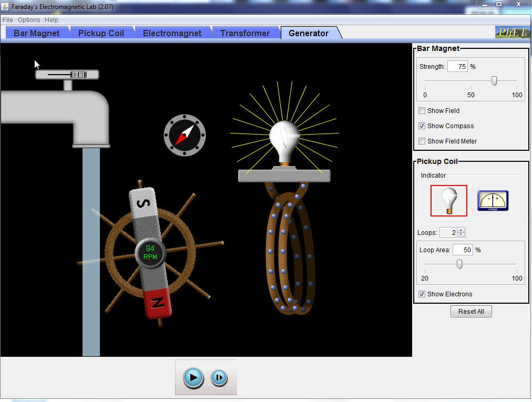Click the Reset All button
The width and height of the screenshot is (532, 402).
[471, 312]
